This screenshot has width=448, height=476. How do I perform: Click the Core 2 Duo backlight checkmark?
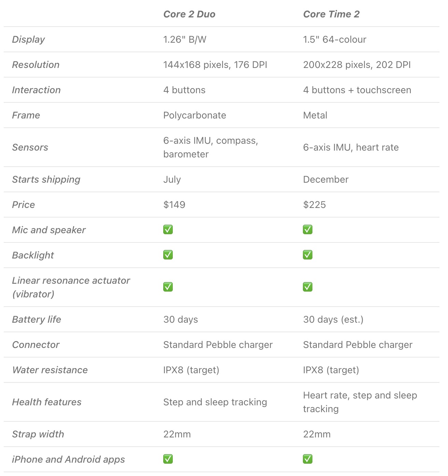(168, 255)
